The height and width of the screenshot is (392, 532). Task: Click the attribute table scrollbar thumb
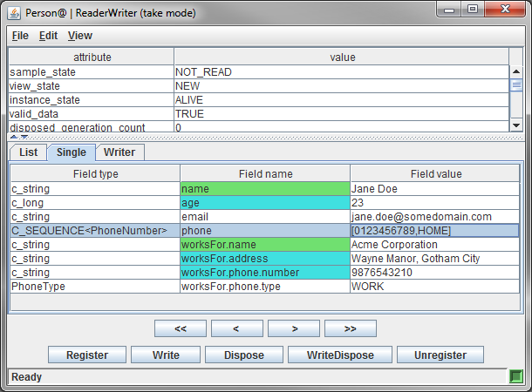pyautogui.click(x=516, y=85)
